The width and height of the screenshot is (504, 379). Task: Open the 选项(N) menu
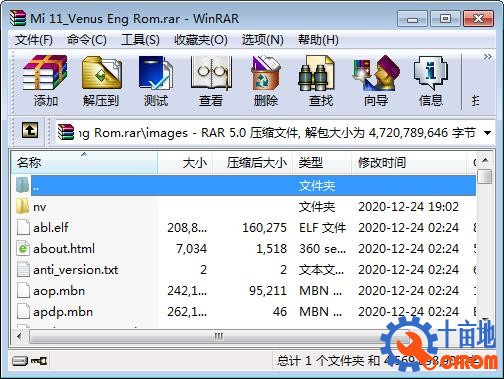[263, 40]
